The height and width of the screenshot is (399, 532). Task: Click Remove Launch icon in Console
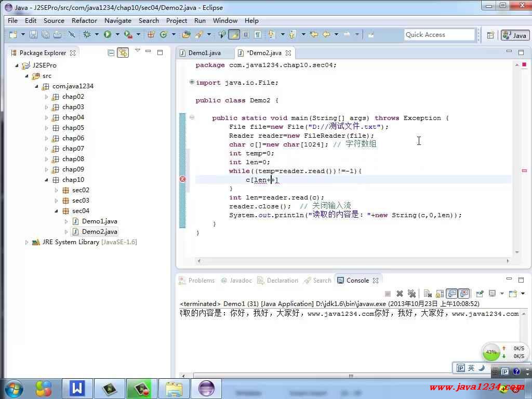click(x=400, y=294)
